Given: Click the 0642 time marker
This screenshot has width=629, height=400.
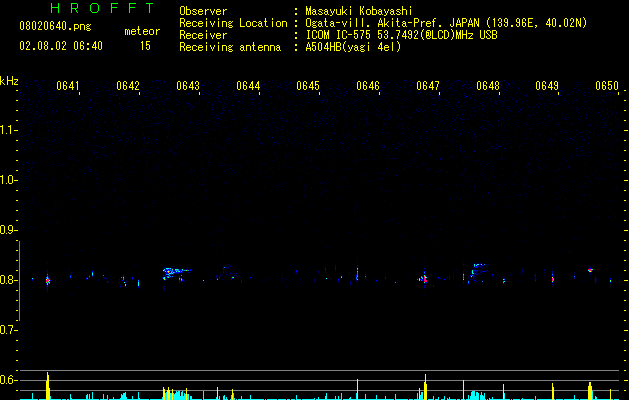Looking at the screenshot, I should coord(128,86).
